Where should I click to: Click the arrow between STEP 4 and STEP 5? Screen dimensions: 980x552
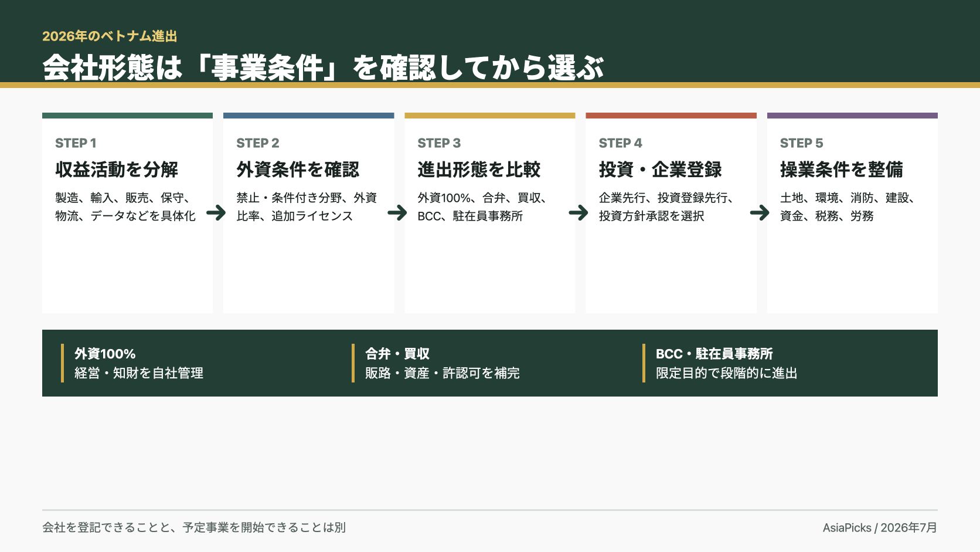759,212
